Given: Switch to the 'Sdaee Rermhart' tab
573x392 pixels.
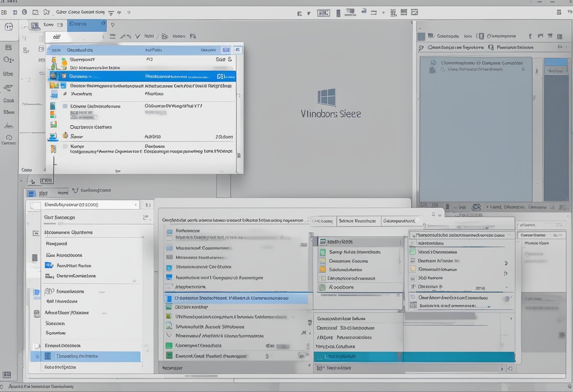Looking at the screenshot, I should click(358, 220).
